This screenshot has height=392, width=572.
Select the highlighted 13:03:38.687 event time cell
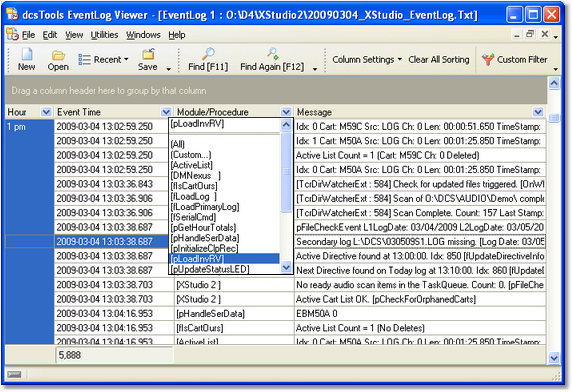111,241
